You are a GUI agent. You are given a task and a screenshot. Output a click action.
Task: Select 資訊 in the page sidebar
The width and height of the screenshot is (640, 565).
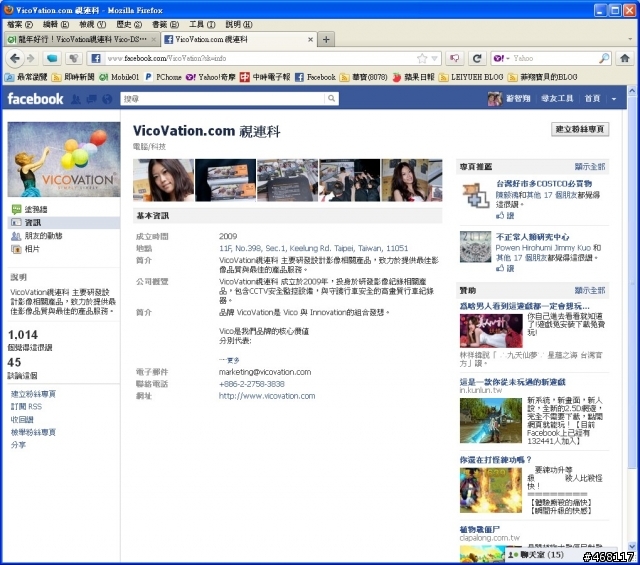[64, 222]
